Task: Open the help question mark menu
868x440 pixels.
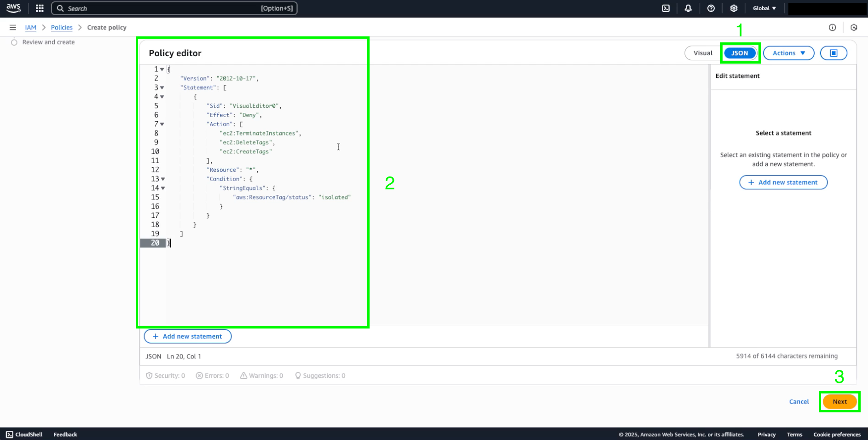Action: coord(711,8)
